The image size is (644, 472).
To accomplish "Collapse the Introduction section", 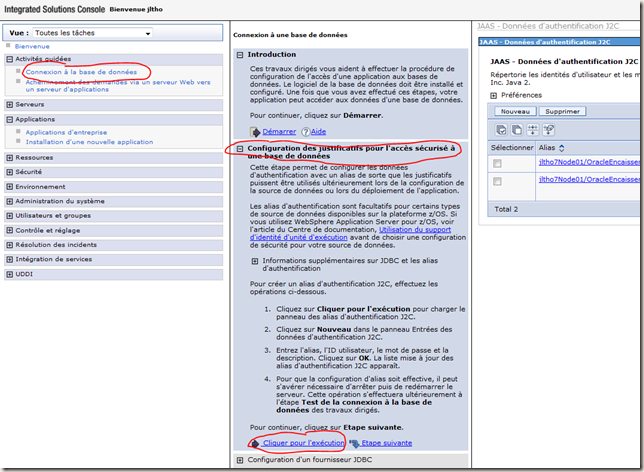I will [x=240, y=55].
